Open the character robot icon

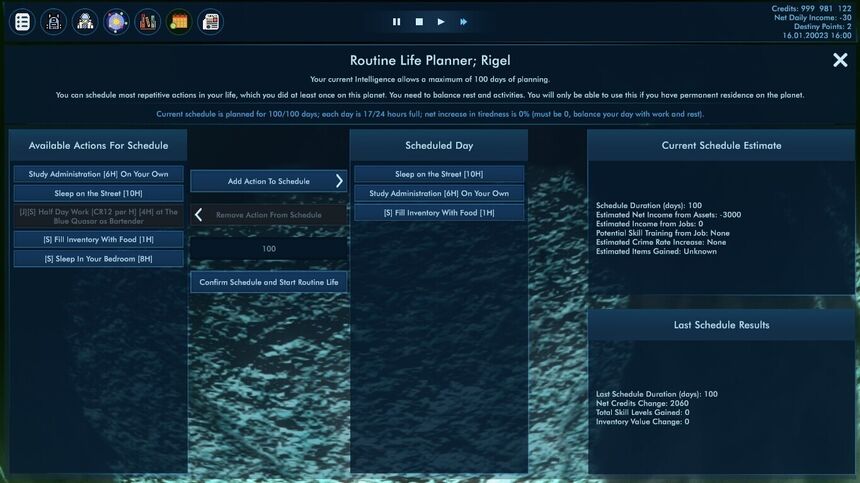click(53, 22)
